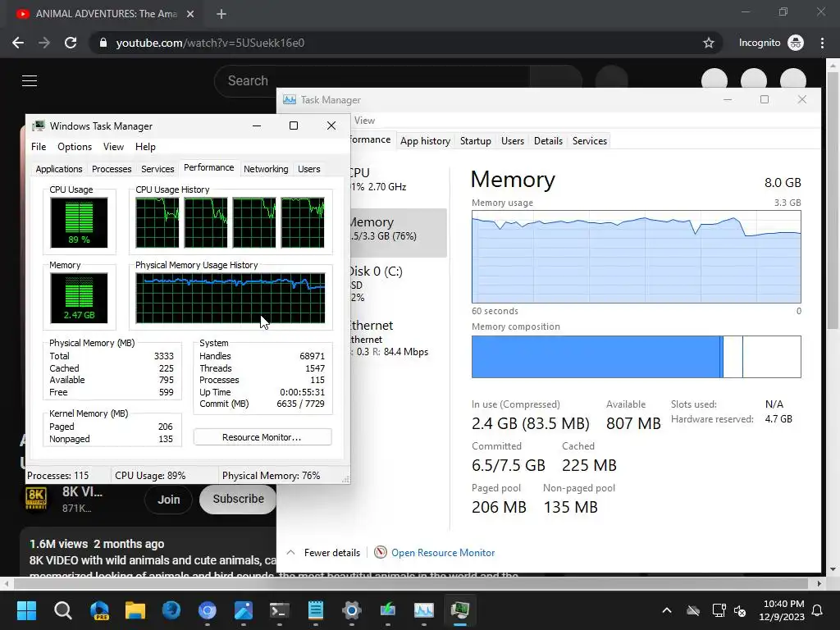Click muted volume tray icon
The width and height of the screenshot is (840, 630).
(740, 610)
